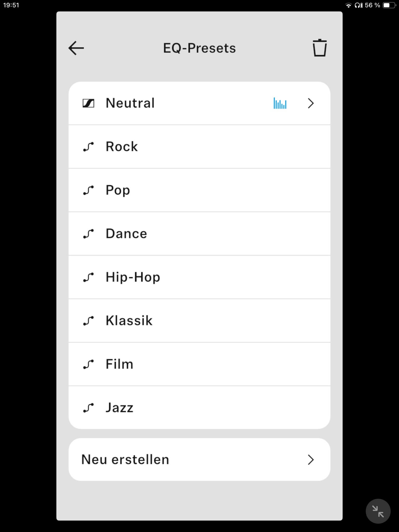The image size is (399, 532).
Task: Tap the trash can delete icon
Action: [x=320, y=48]
